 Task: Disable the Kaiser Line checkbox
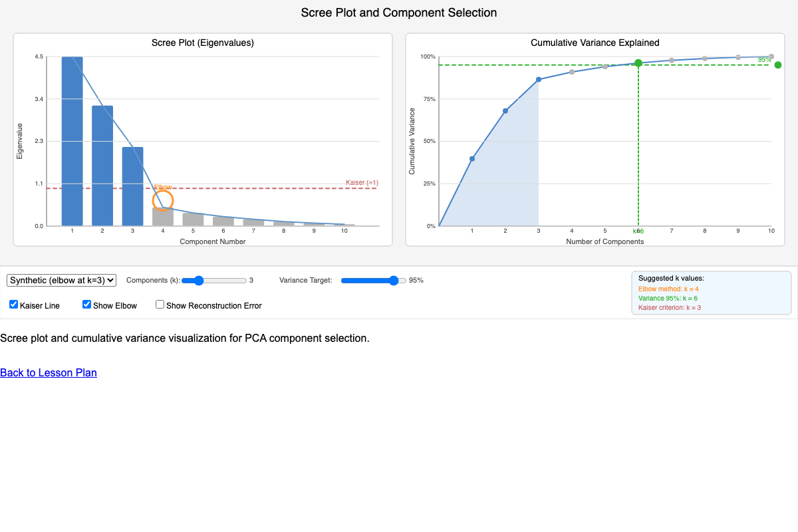pyautogui.click(x=14, y=305)
